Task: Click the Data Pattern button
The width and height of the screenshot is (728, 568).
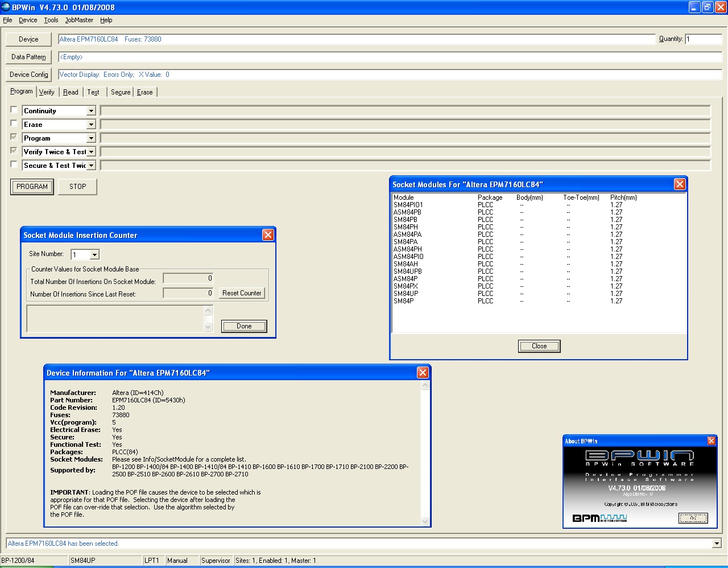Action: click(28, 57)
